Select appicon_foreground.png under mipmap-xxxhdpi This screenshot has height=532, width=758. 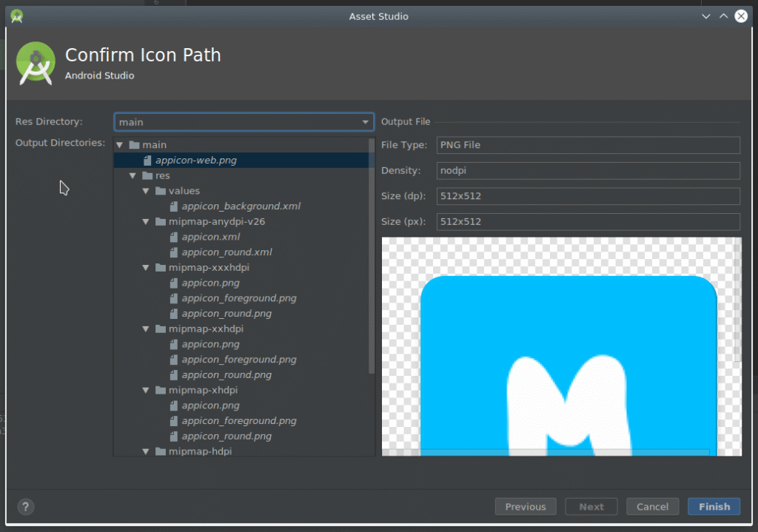pyautogui.click(x=238, y=298)
